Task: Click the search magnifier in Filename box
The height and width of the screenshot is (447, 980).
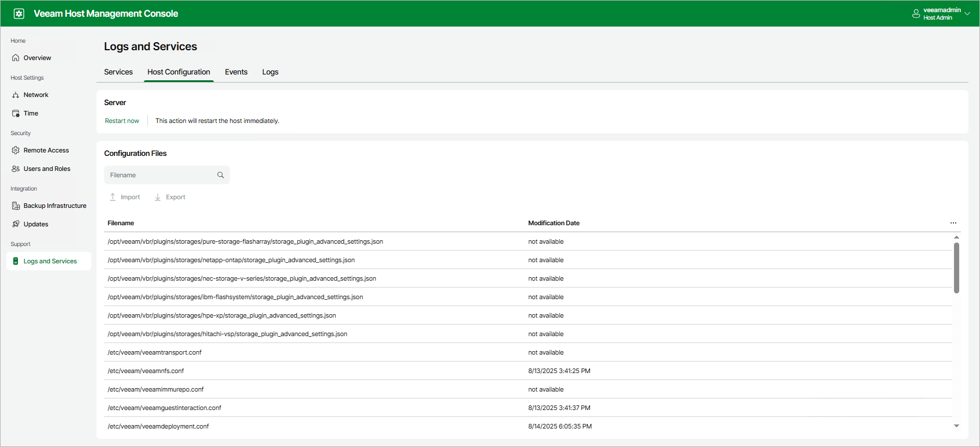Action: click(221, 175)
